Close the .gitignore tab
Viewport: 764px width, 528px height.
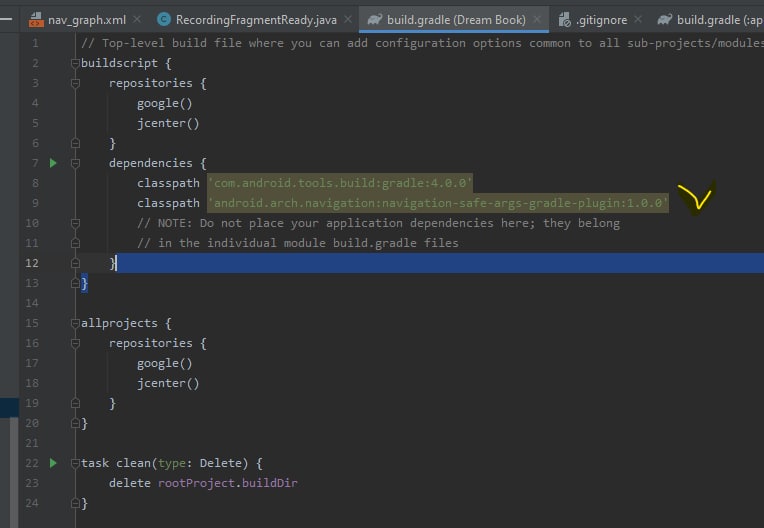tap(638, 19)
